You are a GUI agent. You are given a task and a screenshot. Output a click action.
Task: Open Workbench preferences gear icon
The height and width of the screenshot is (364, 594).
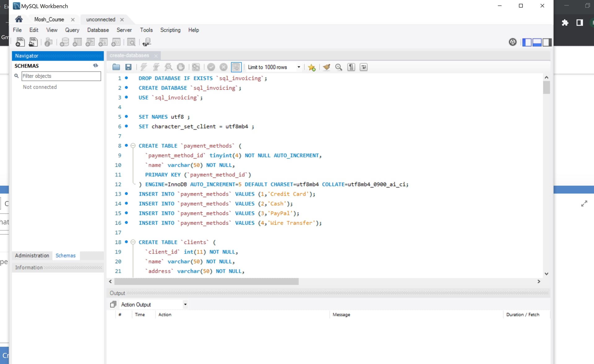pos(513,42)
